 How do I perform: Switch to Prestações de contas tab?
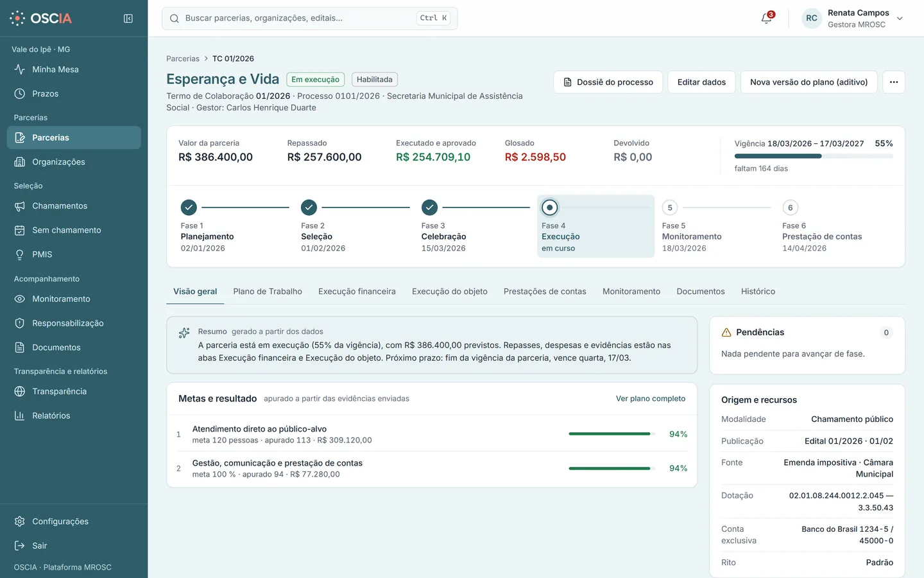(x=545, y=292)
